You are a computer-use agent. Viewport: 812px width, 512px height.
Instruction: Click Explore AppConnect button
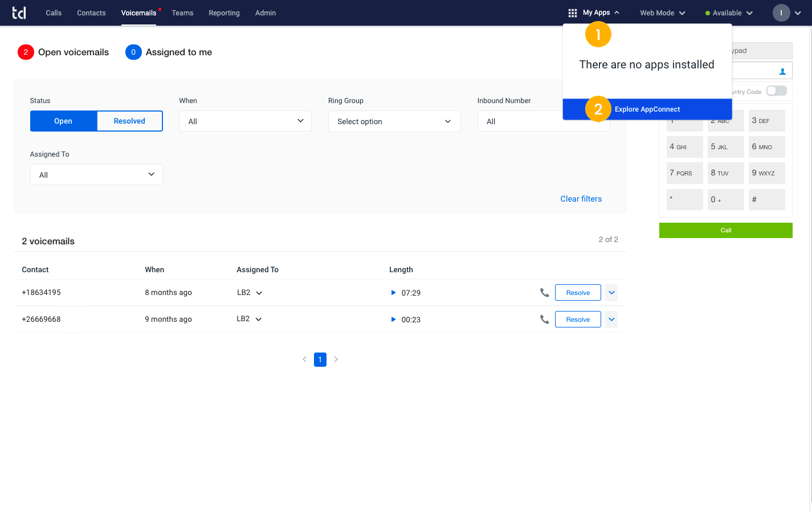[647, 109]
